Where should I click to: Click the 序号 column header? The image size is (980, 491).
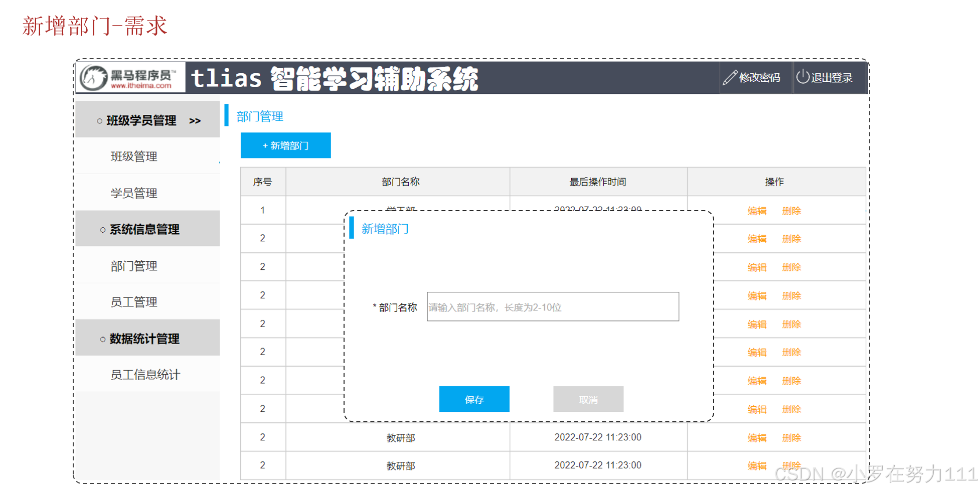[x=263, y=182]
